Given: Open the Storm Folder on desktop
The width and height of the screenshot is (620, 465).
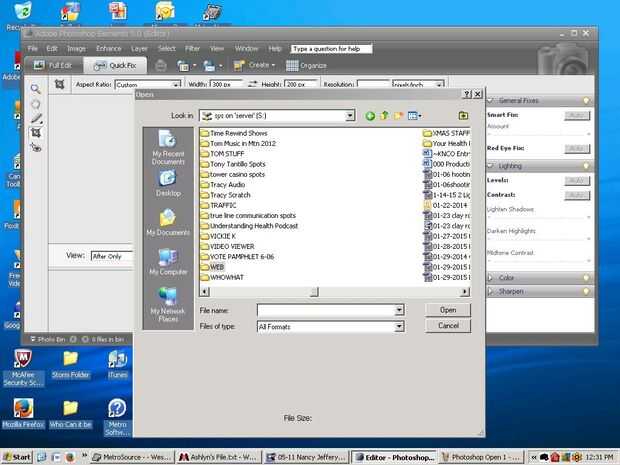Looking at the screenshot, I should pos(71,364).
